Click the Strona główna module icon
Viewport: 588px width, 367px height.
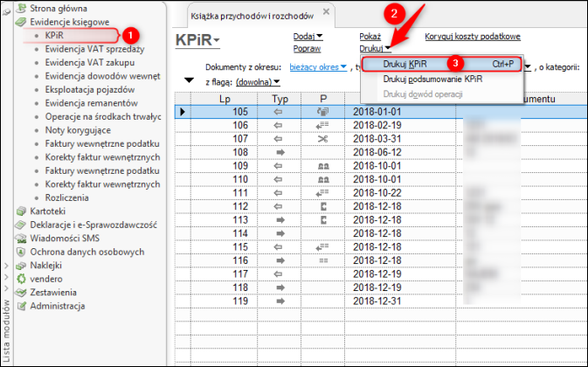pyautogui.click(x=22, y=8)
